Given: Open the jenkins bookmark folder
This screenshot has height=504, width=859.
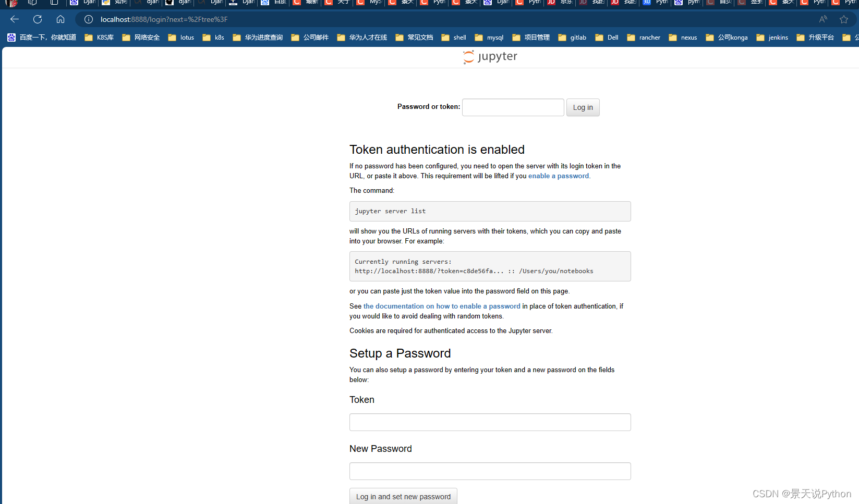Looking at the screenshot, I should [x=772, y=38].
